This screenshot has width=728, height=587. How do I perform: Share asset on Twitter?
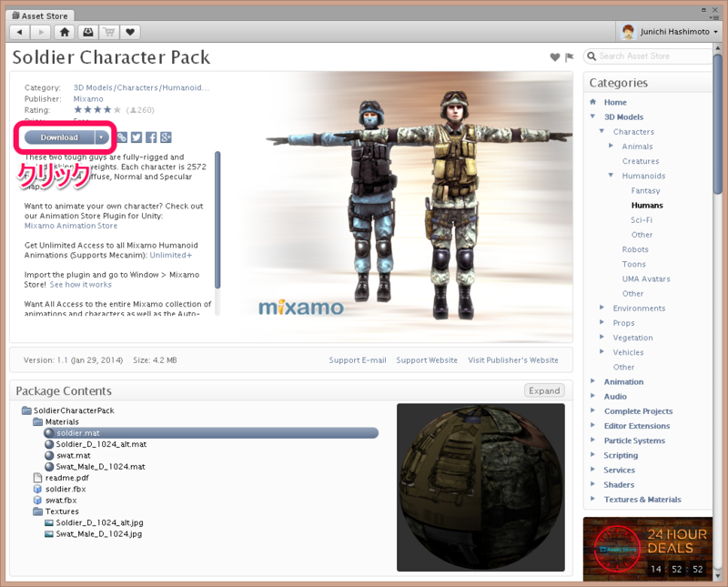coord(136,137)
